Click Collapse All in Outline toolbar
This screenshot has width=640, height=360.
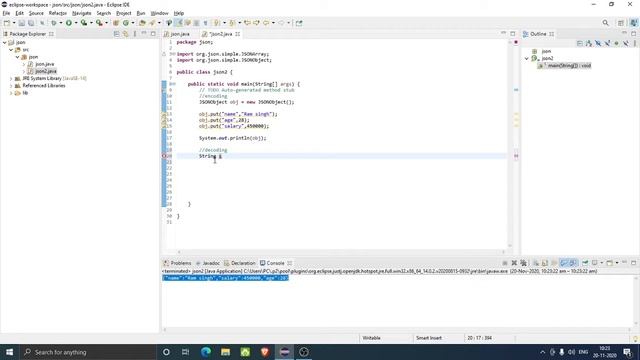[x=580, y=42]
